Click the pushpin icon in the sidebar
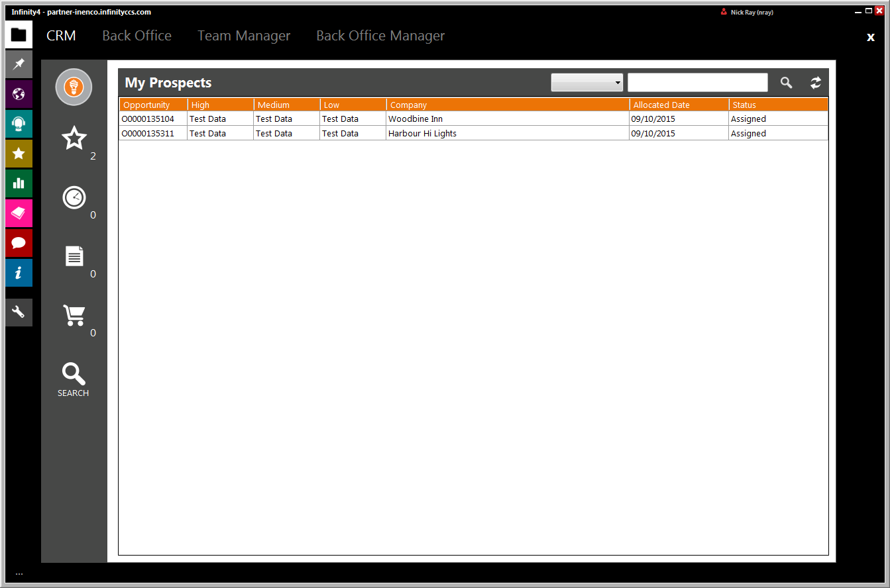This screenshot has height=588, width=890. tap(19, 64)
